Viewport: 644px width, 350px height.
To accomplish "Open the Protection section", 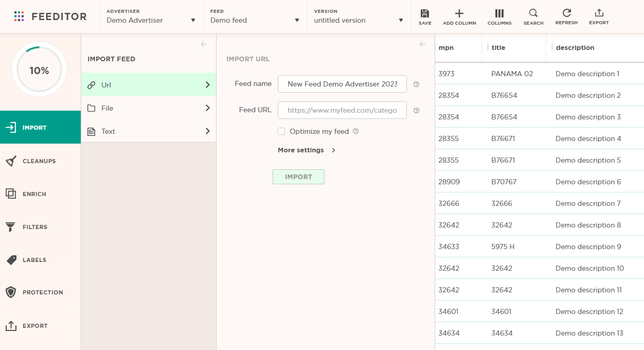I will (x=41, y=292).
